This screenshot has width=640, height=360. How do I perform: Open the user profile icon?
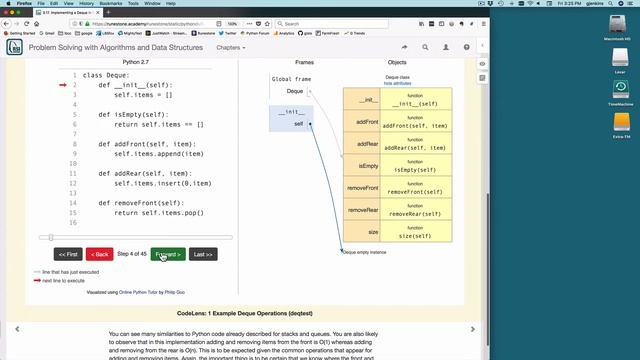(446, 47)
